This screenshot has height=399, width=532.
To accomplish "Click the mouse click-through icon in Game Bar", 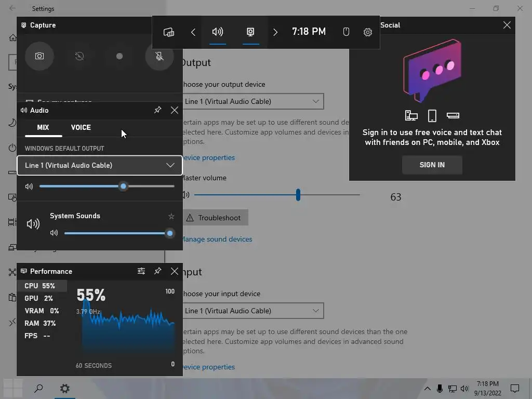I will 346,32.
